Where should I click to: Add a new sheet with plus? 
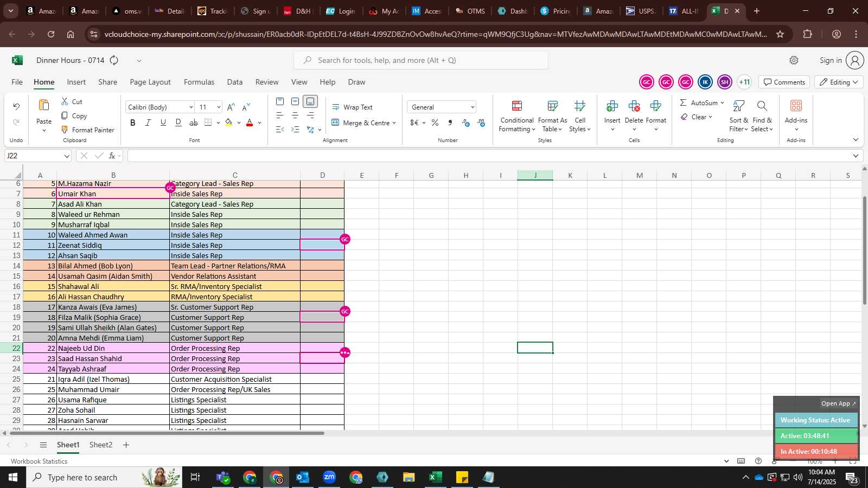tap(126, 445)
